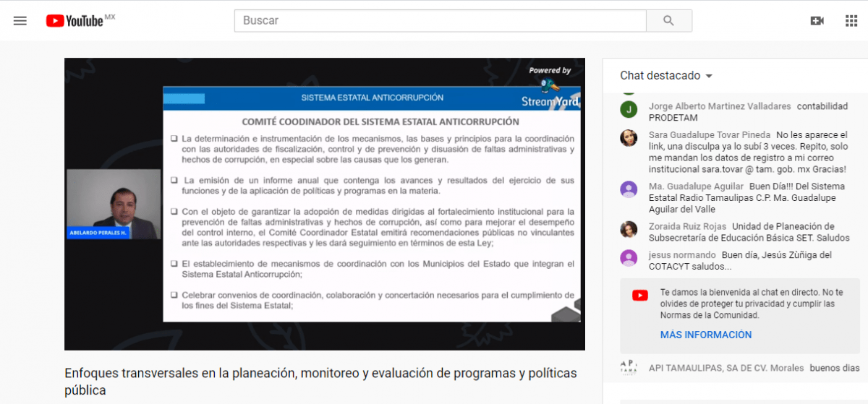Click the YouTube logo home link
Image resolution: width=868 pixels, height=404 pixels.
(75, 21)
